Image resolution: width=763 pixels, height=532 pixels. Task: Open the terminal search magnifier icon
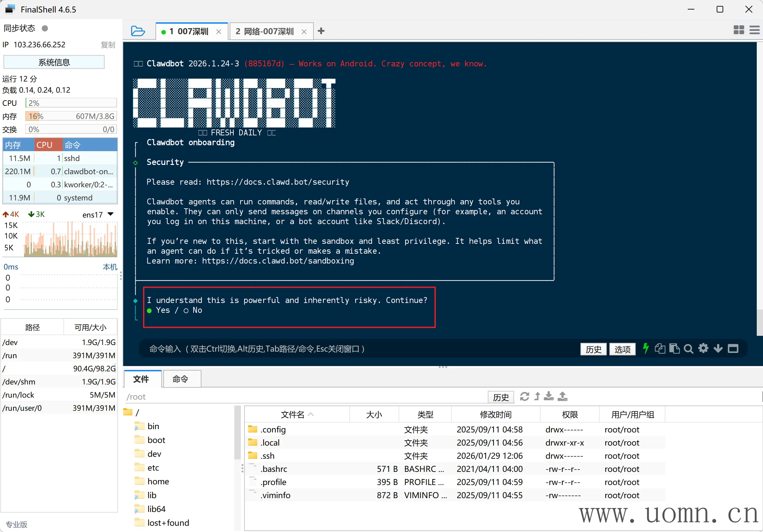[688, 349]
